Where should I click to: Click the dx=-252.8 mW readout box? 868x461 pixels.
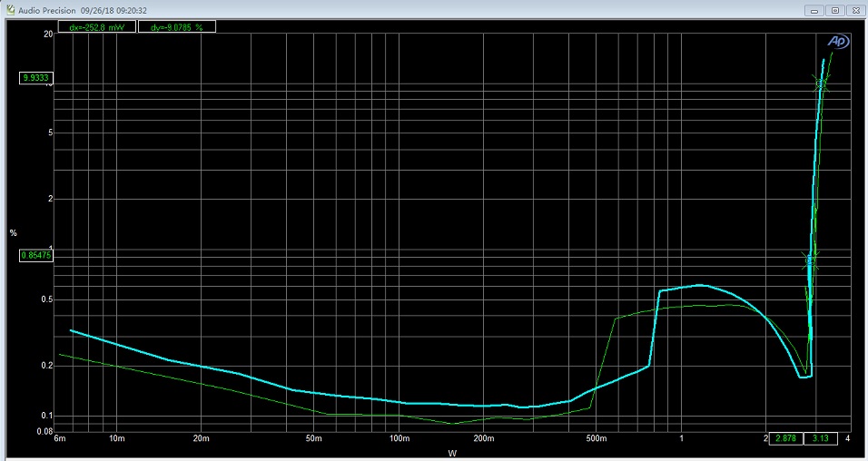pos(96,27)
